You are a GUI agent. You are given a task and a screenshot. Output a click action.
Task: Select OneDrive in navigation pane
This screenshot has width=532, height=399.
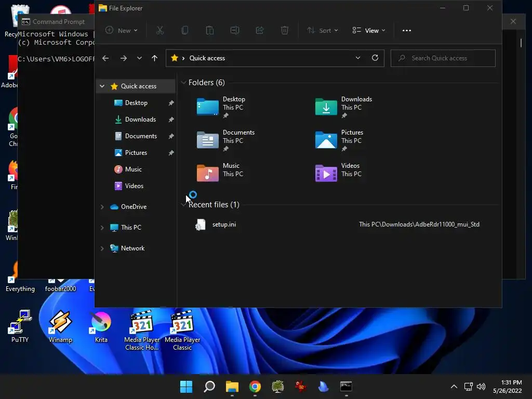pyautogui.click(x=134, y=207)
